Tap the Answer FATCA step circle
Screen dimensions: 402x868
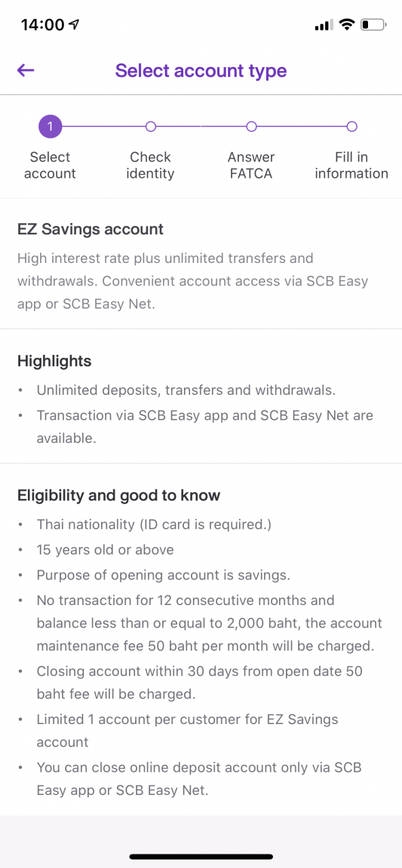tap(251, 127)
